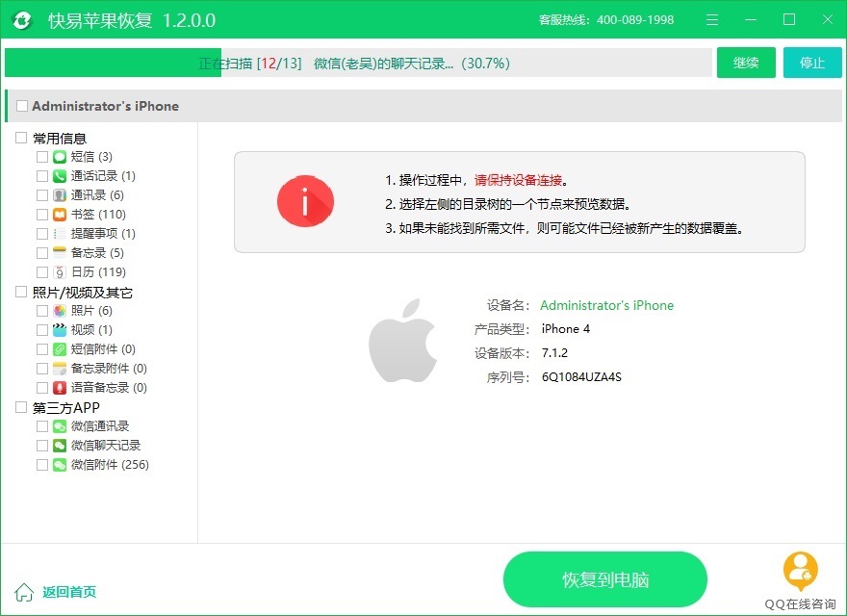Check the 照片/视频及其它 group checkbox
Screen dimensions: 847x616
click(21, 292)
